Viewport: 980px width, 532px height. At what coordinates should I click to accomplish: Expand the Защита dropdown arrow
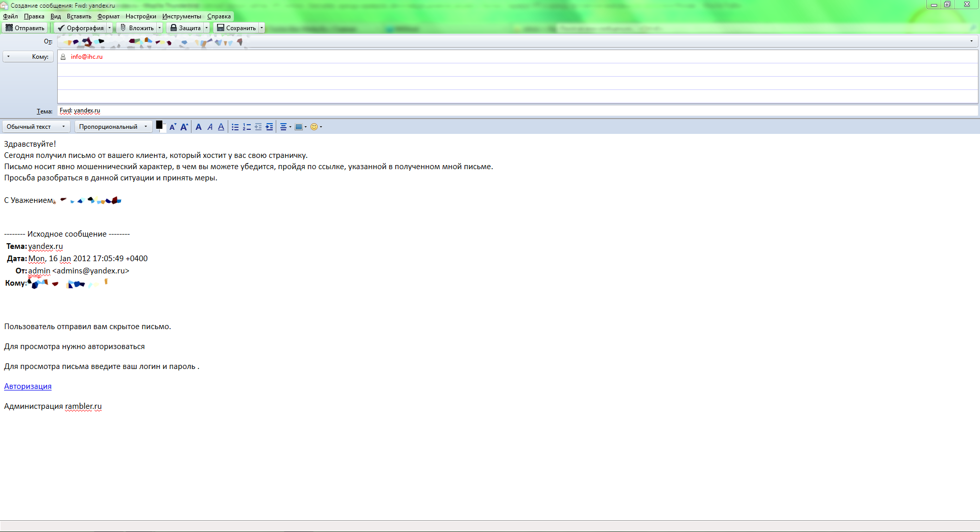(206, 28)
